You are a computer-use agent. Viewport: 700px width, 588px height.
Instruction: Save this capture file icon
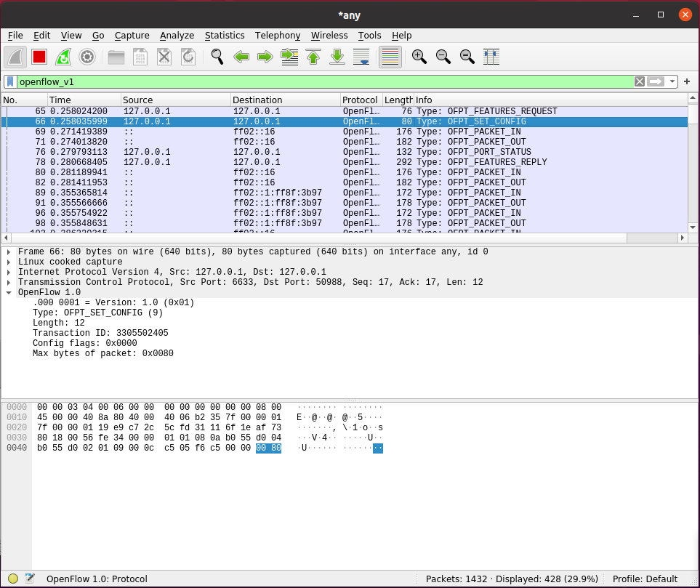pyautogui.click(x=140, y=57)
